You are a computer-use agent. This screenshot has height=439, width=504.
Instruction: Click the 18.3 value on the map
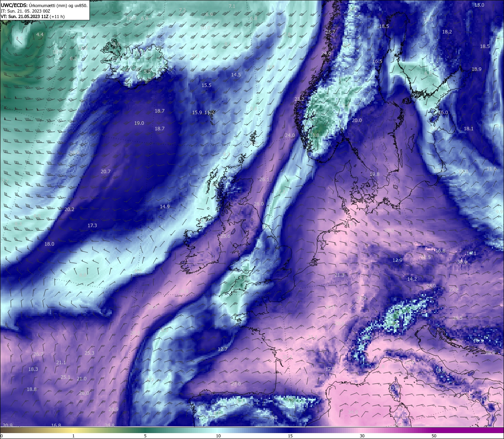click(x=33, y=369)
